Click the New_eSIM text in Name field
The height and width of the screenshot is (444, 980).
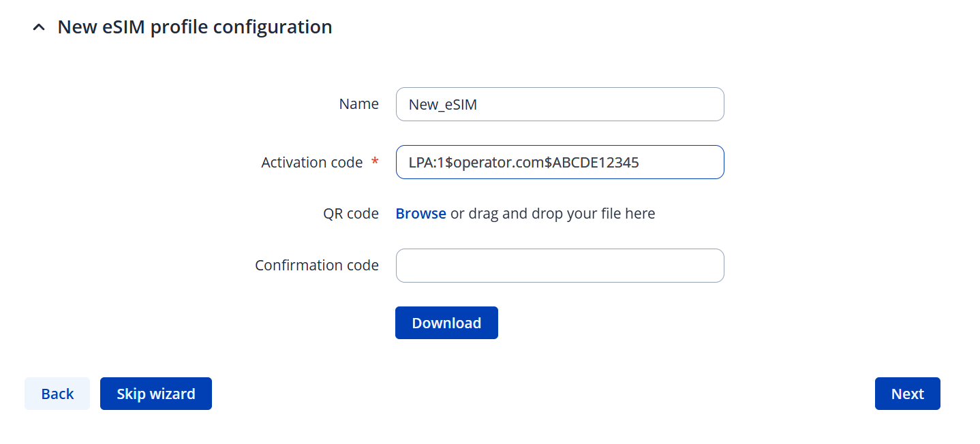pyautogui.click(x=442, y=105)
